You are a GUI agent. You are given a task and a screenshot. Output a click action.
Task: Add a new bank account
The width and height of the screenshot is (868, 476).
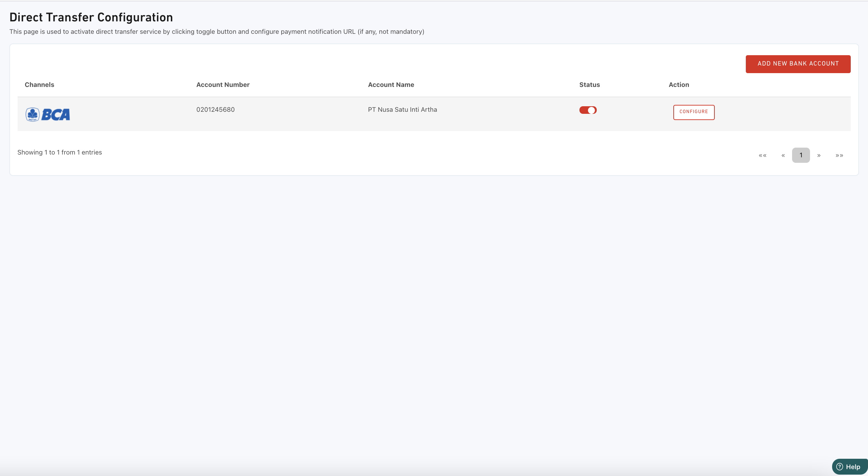[798, 64]
